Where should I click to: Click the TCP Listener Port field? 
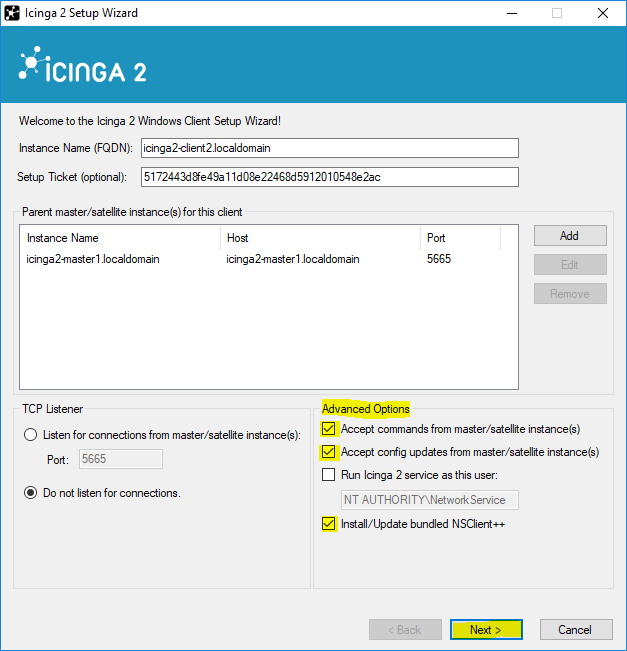(121, 459)
